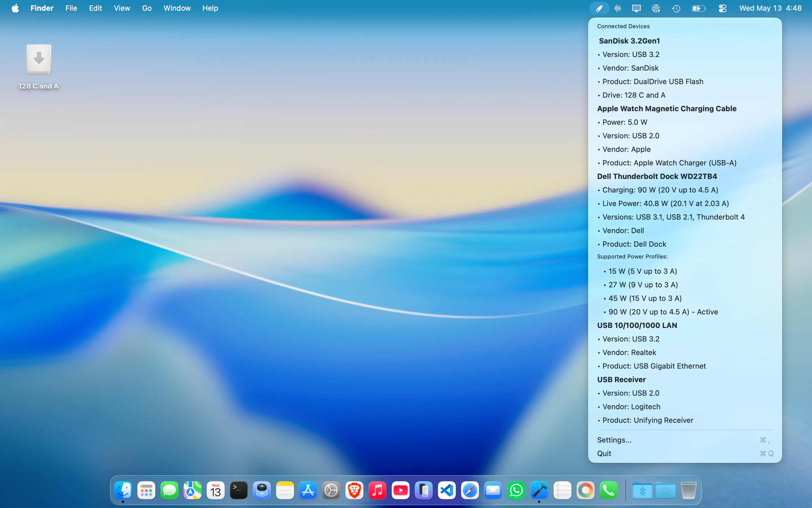The image size is (812, 508).
Task: Click the date and time in the menu bar
Action: click(770, 8)
